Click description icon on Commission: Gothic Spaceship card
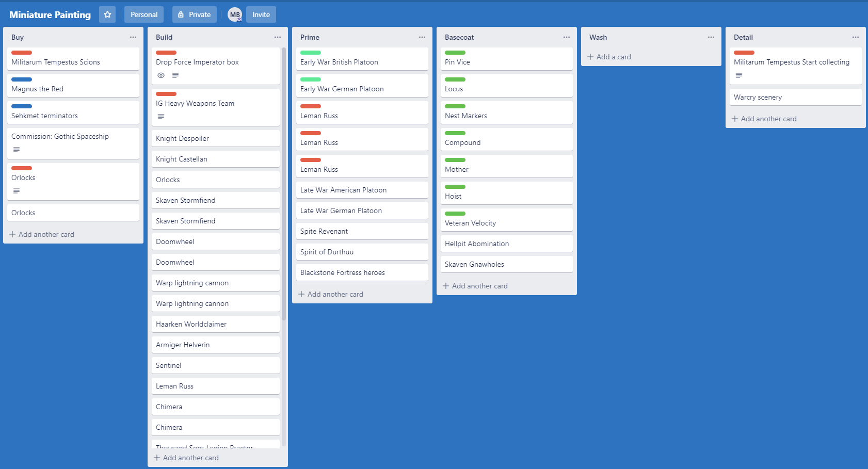Screen dimensions: 868x469 [17, 150]
